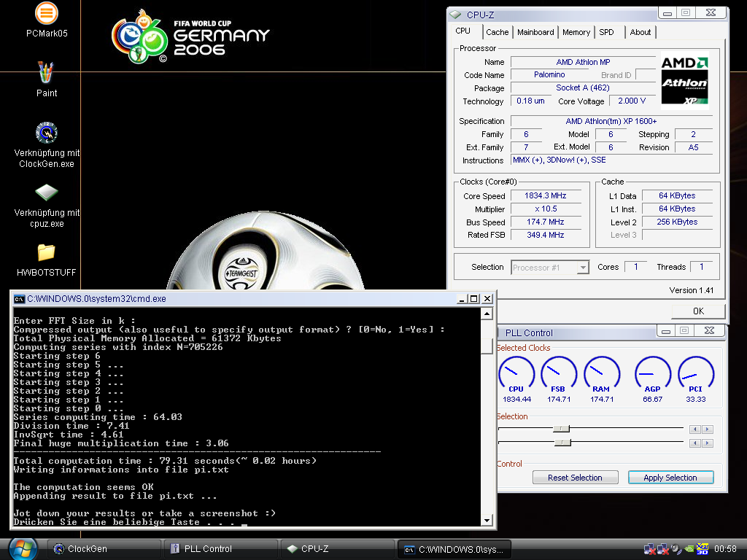Image resolution: width=747 pixels, height=560 pixels.
Task: Click the cmd.exe window title icon
Action: pyautogui.click(x=19, y=299)
